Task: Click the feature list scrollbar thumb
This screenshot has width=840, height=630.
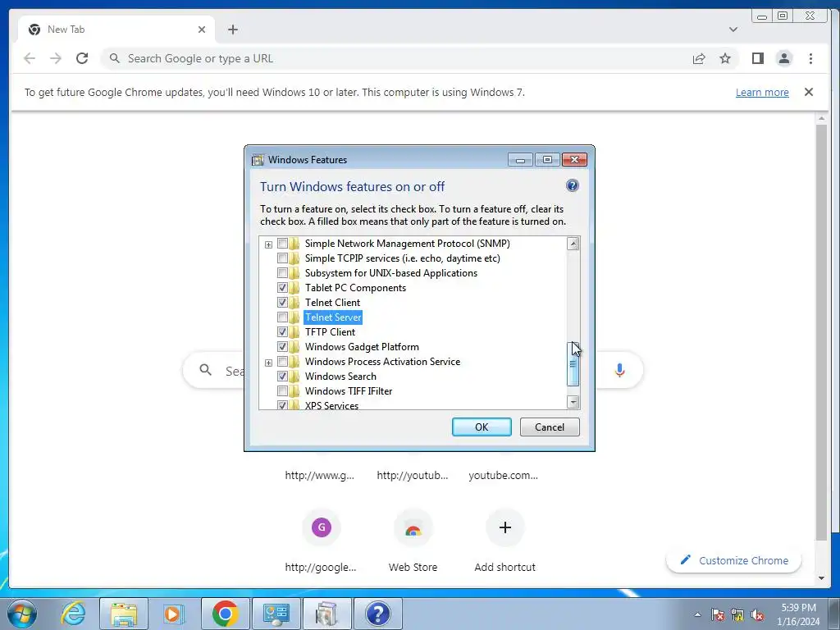Action: [573, 364]
